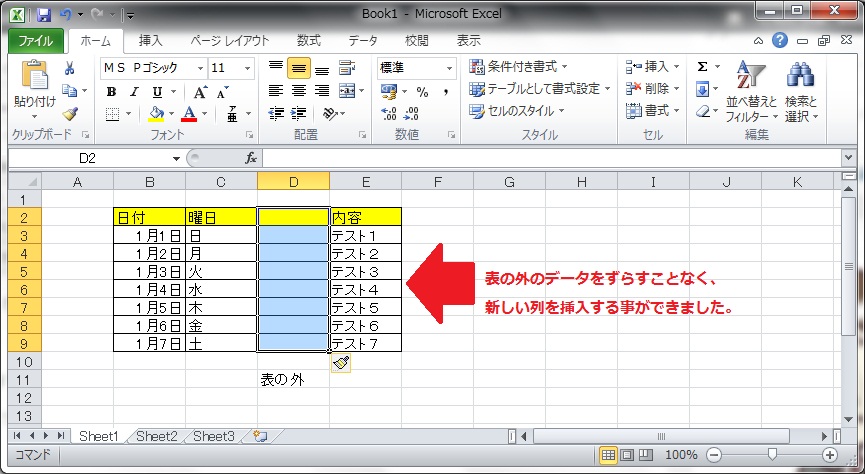Click the Increase decimal icon
865x474 pixels.
pos(389,114)
